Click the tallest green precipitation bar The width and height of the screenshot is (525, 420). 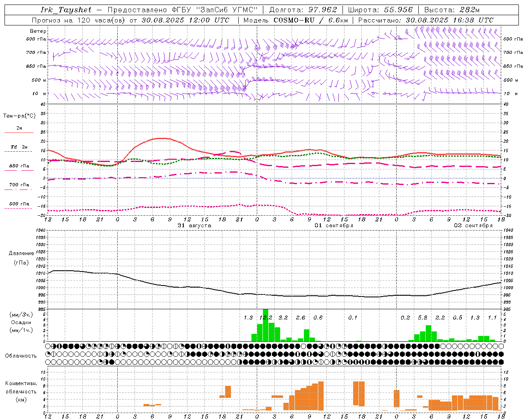265,325
